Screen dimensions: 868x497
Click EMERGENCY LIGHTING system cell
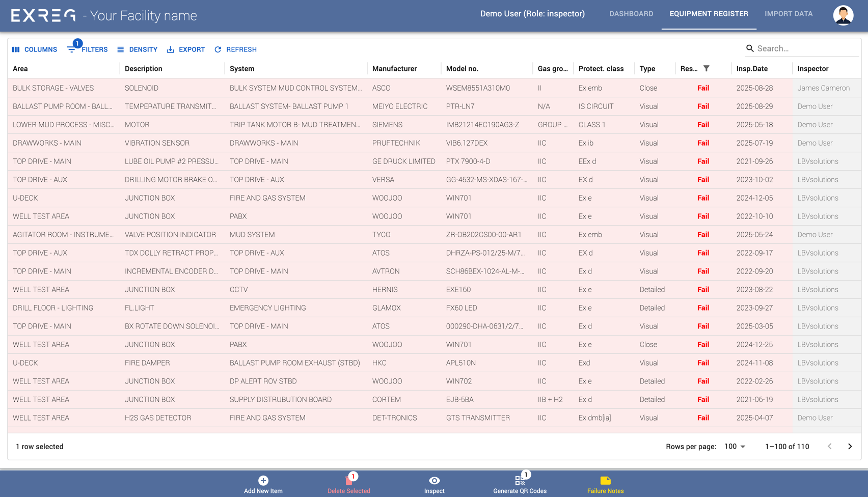(x=268, y=308)
